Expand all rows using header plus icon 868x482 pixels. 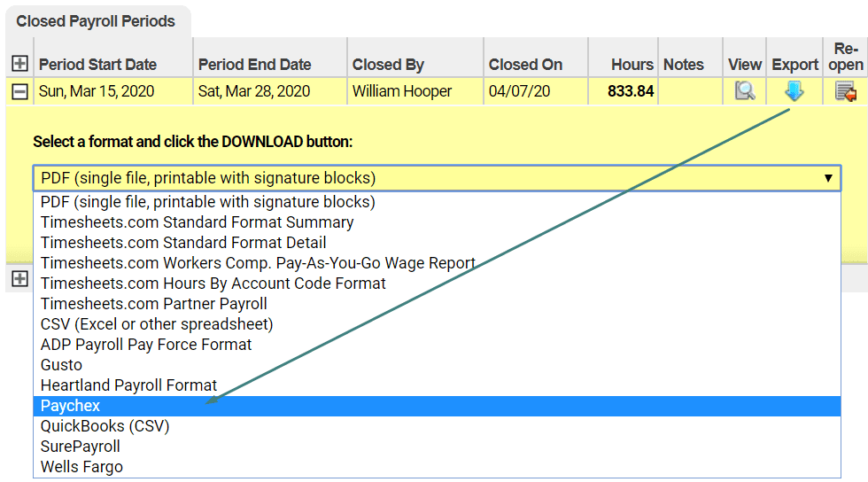click(x=19, y=64)
